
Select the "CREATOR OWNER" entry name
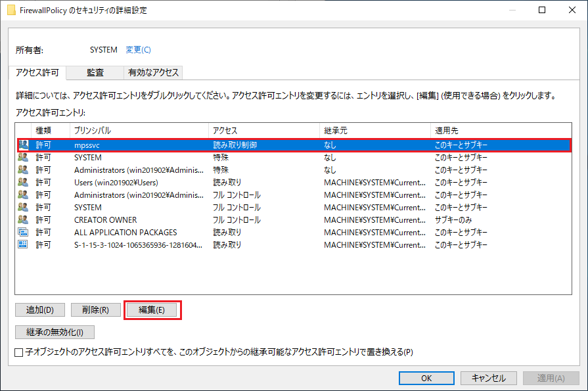(105, 220)
